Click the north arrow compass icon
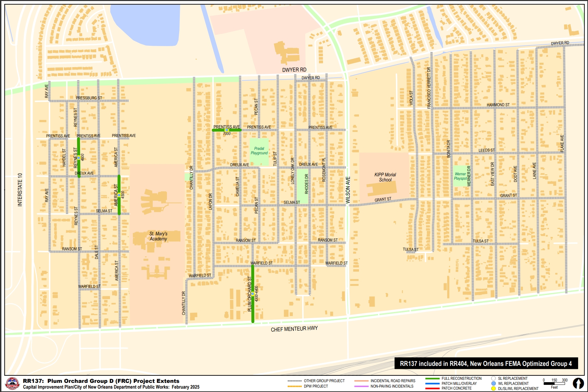 [579, 383]
